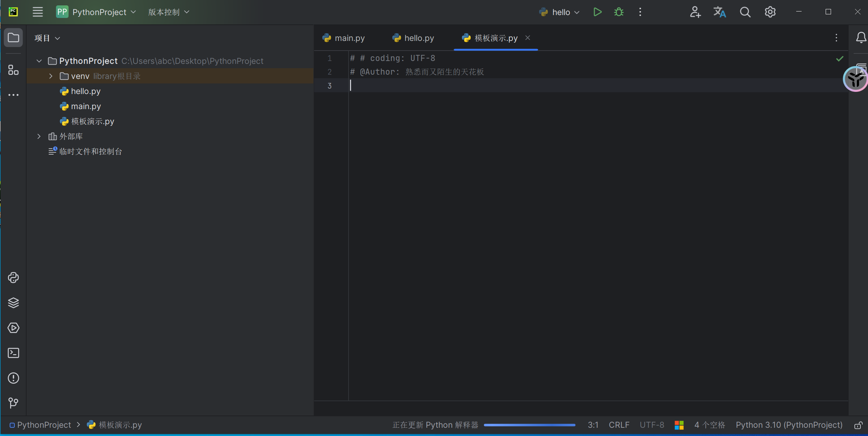Image resolution: width=868 pixels, height=436 pixels.
Task: Open the Services tool window
Action: point(13,328)
